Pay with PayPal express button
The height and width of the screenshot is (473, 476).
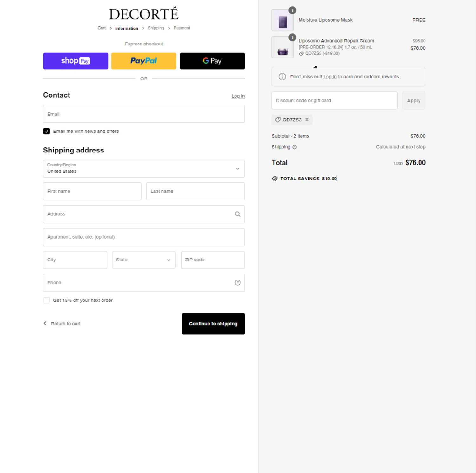pos(144,61)
